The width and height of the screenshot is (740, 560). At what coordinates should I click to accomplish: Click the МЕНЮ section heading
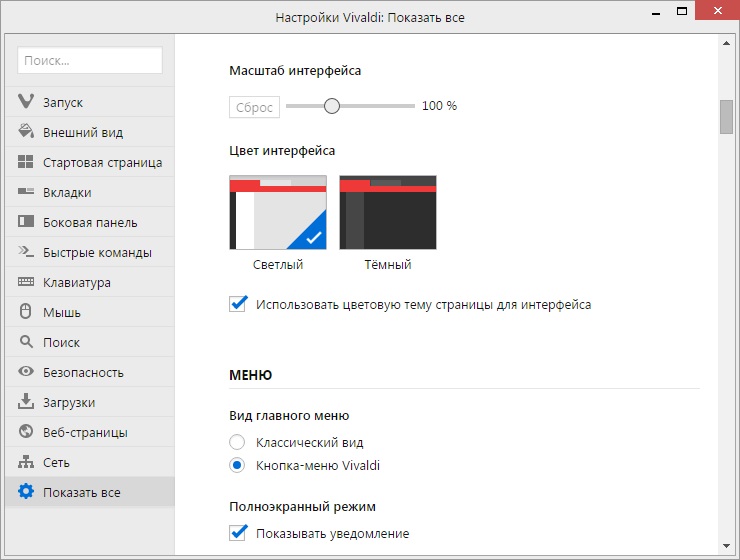[x=251, y=375]
